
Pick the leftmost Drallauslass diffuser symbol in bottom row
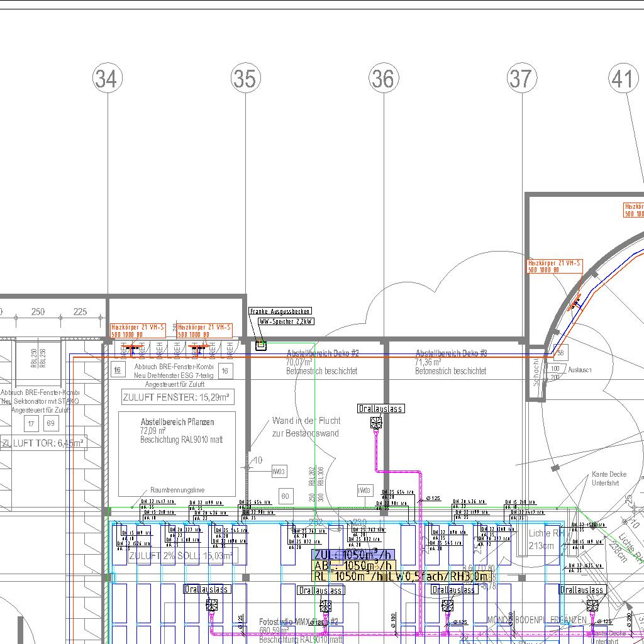point(212,605)
